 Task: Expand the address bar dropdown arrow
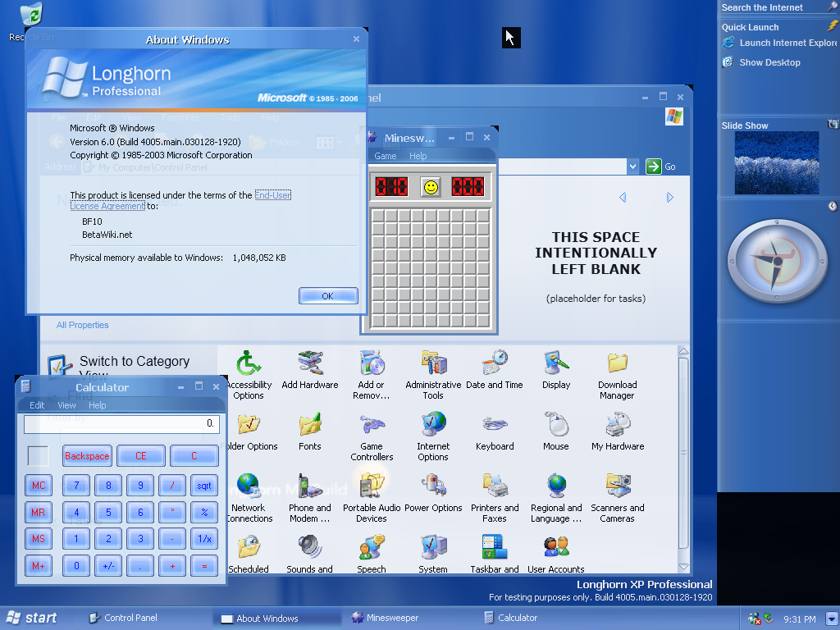pos(632,167)
